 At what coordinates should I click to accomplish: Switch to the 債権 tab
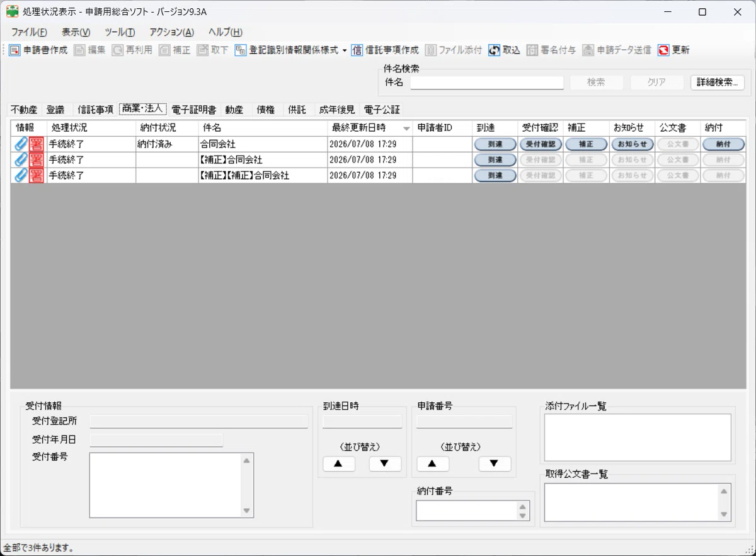tap(266, 110)
